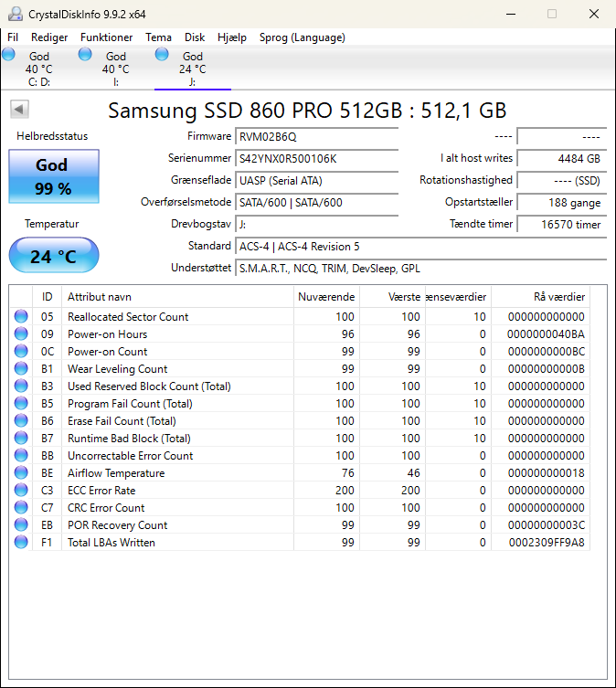Select the J: disk tab
The image size is (616, 688).
(x=193, y=69)
